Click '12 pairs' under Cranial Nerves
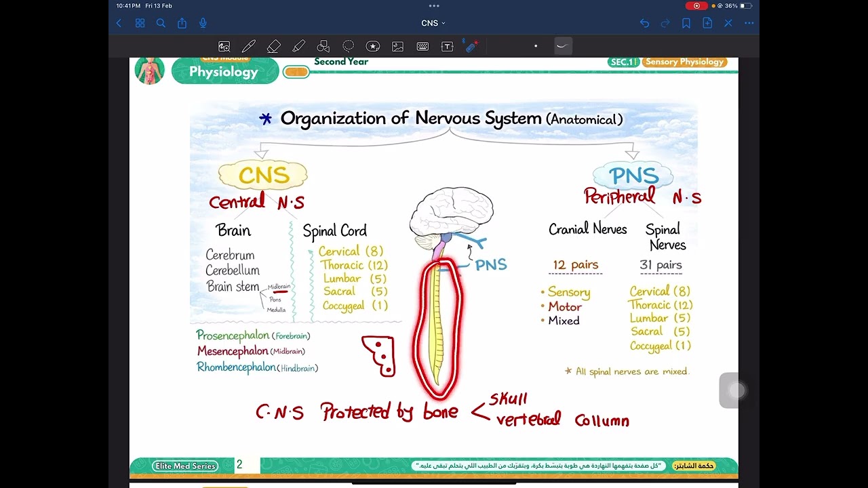 [x=576, y=265]
